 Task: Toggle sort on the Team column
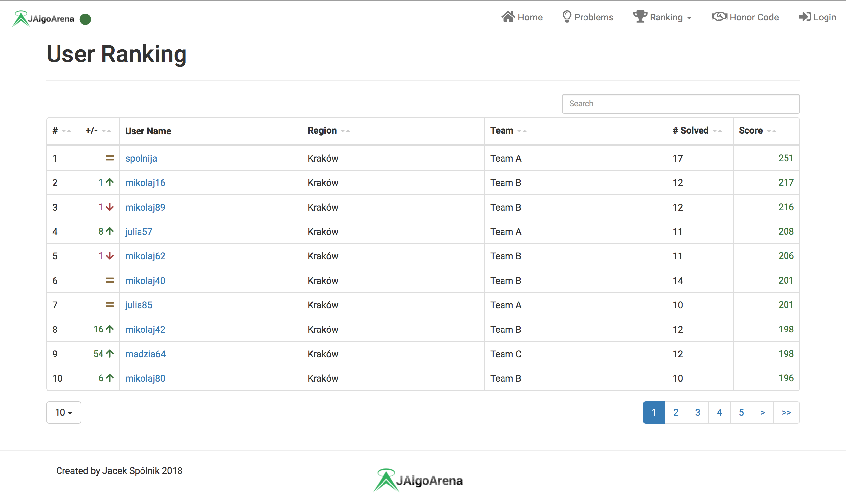[522, 131]
